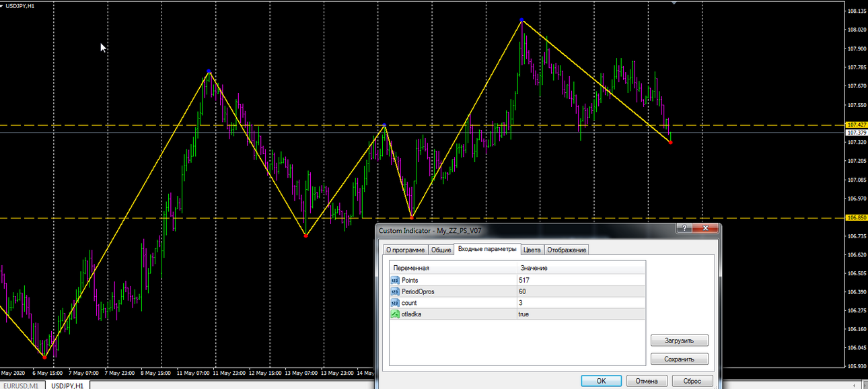Open the Цвета tab
The image size is (868, 389).
pyautogui.click(x=532, y=250)
